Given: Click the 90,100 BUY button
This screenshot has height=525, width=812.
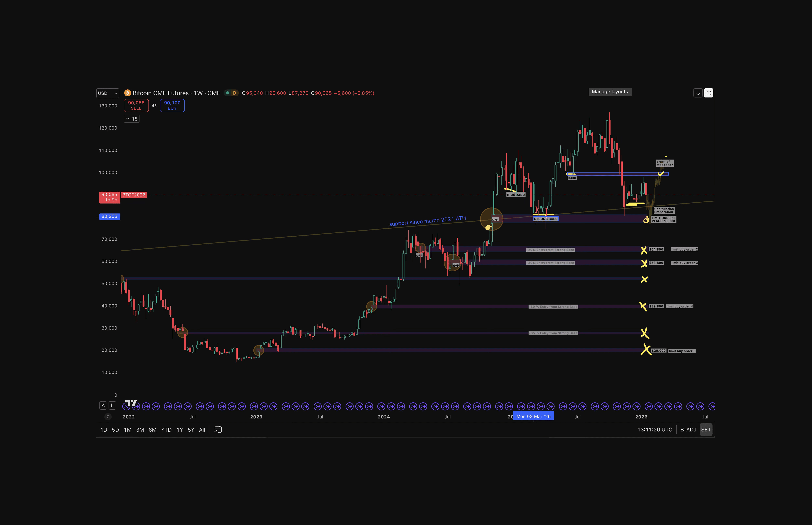Looking at the screenshot, I should [172, 105].
